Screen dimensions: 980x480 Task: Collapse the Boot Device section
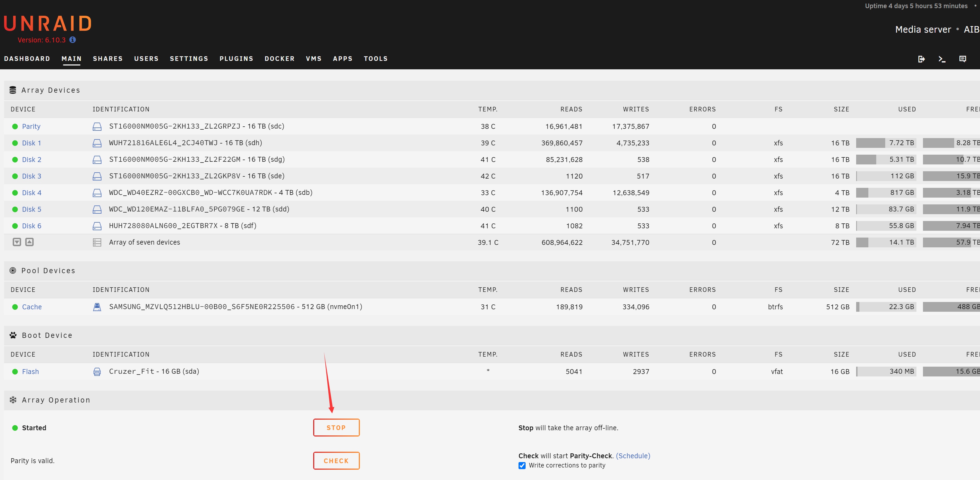coord(47,335)
